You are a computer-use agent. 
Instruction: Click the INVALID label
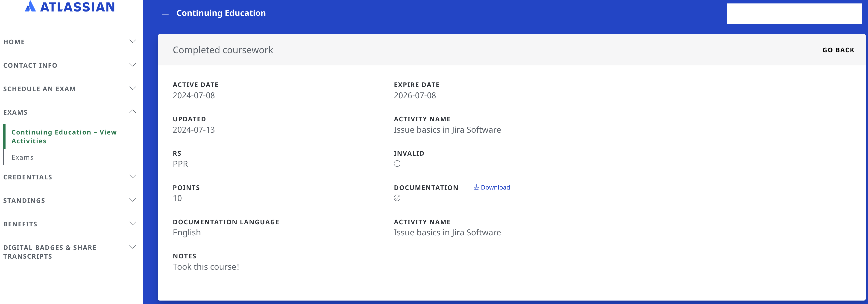click(409, 153)
